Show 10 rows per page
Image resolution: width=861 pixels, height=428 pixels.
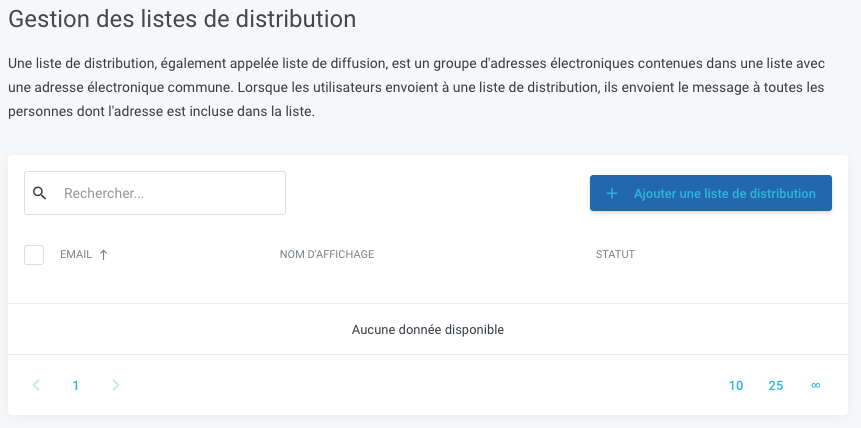point(736,386)
